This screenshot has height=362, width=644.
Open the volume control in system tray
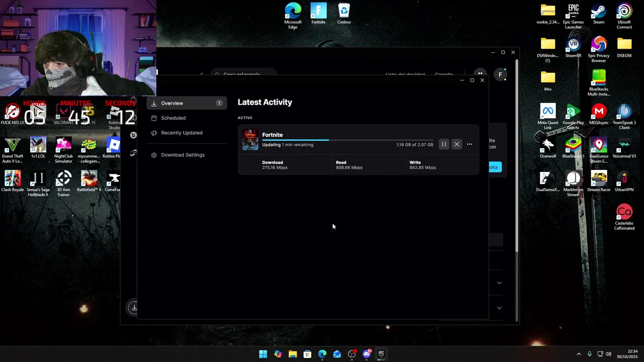pos(609,354)
